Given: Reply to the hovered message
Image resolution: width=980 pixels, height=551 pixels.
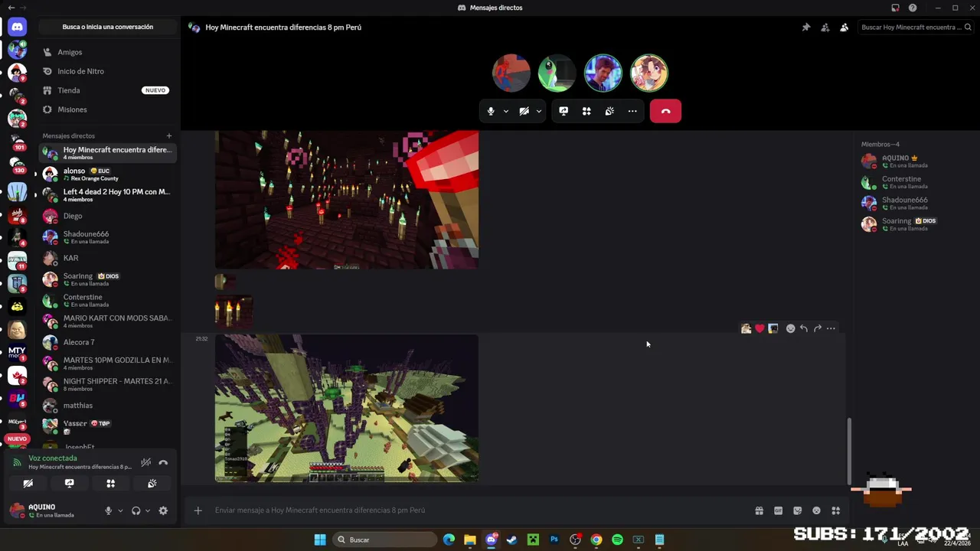Looking at the screenshot, I should pos(804,328).
